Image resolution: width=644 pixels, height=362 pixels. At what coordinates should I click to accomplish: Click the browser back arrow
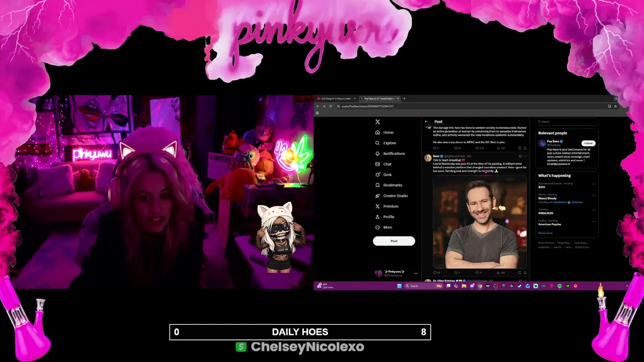[x=317, y=106]
